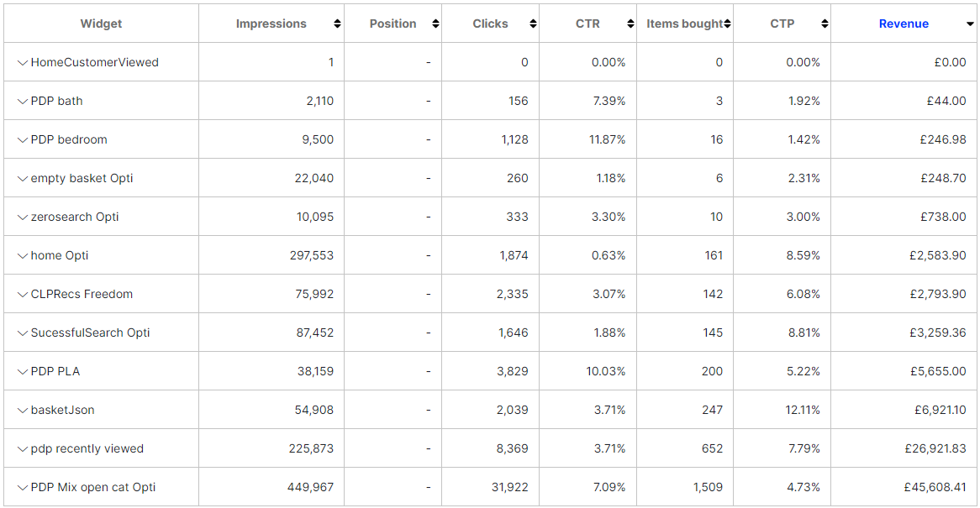Click the Revenue column header

[x=904, y=24]
